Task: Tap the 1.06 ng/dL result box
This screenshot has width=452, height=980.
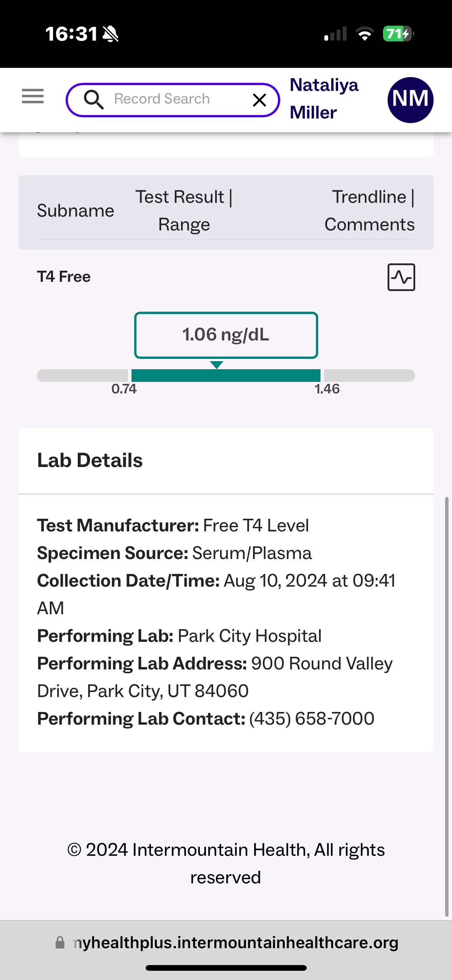Action: pyautogui.click(x=226, y=335)
